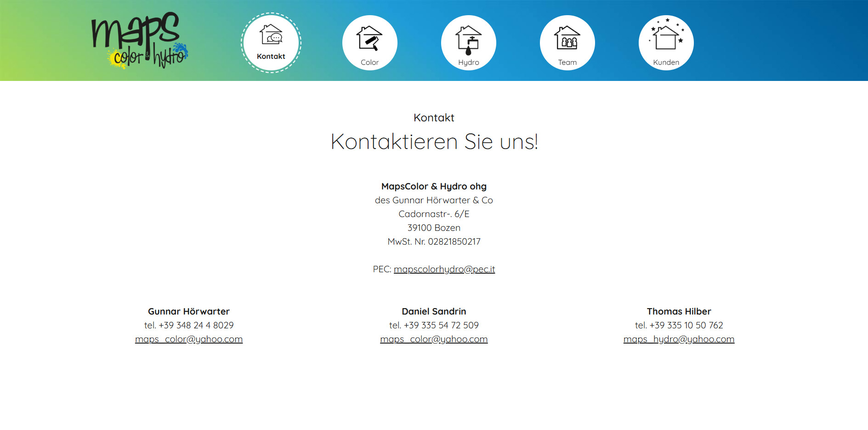Click Daniel Sandrin's yahoo email link

click(x=434, y=339)
